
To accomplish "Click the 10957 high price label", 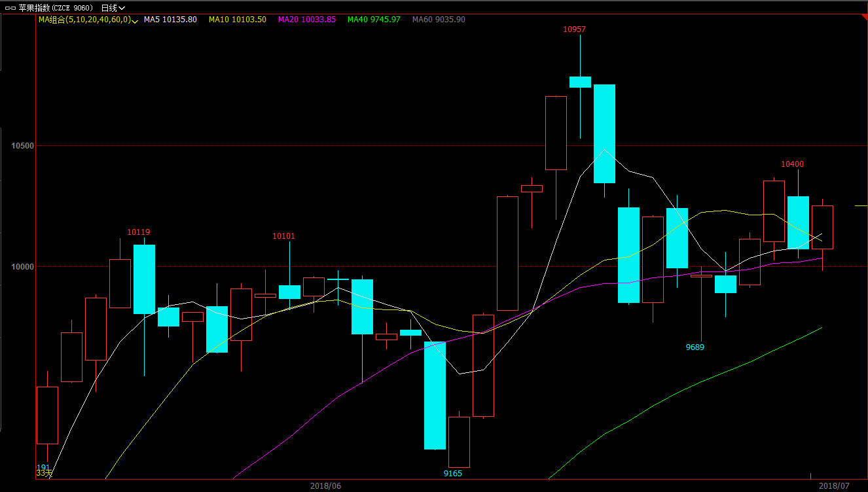I will pos(575,29).
